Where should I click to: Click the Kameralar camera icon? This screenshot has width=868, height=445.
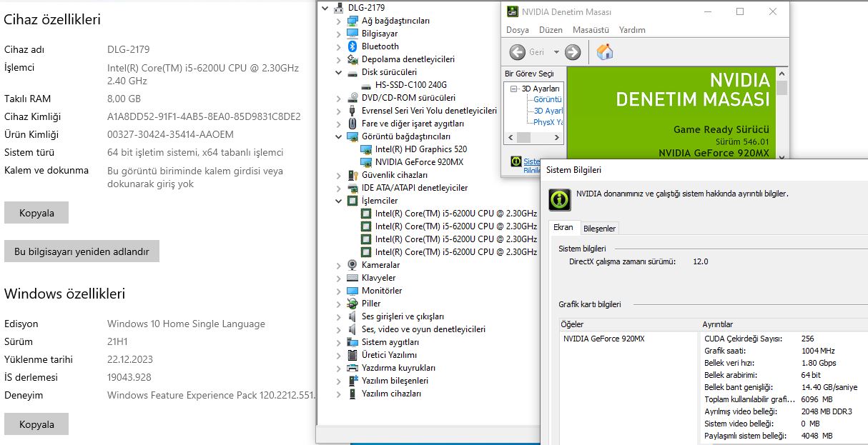pos(352,265)
